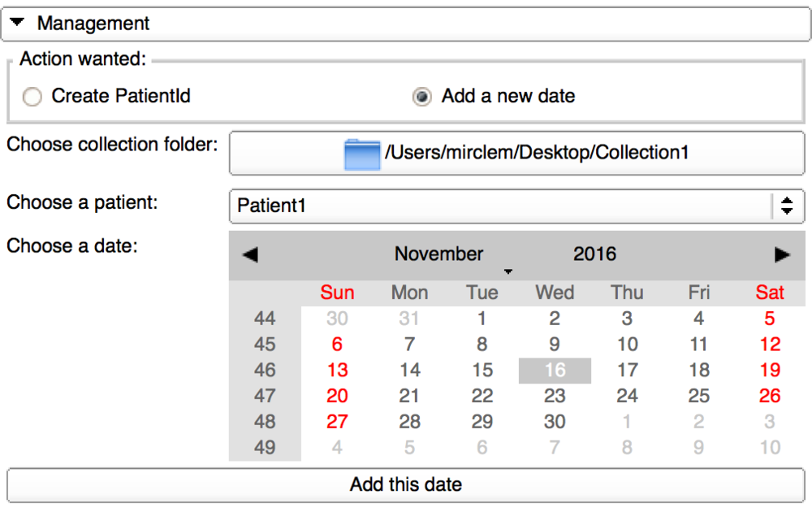Select November 30 in the calendar

555,422
